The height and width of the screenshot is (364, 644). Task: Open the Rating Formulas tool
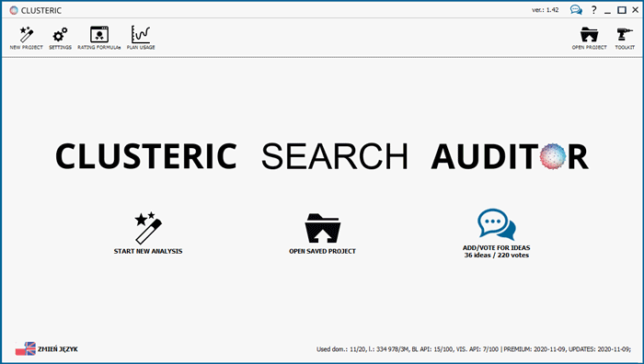tap(99, 35)
